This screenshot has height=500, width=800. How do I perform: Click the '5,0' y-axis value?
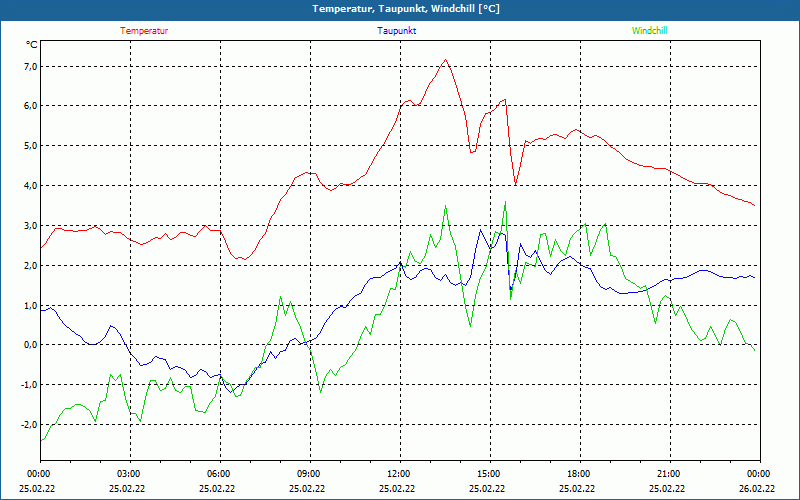tap(31, 146)
